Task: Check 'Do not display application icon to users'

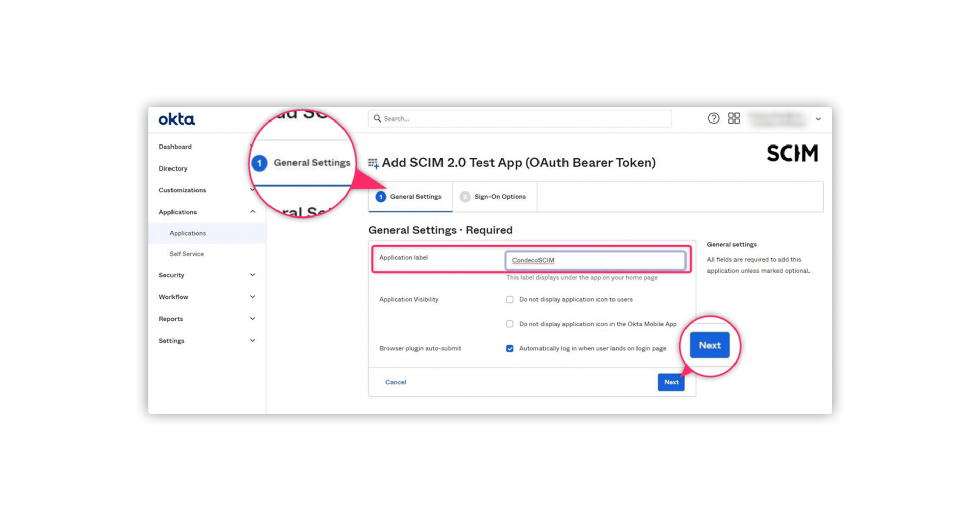Action: tap(509, 300)
